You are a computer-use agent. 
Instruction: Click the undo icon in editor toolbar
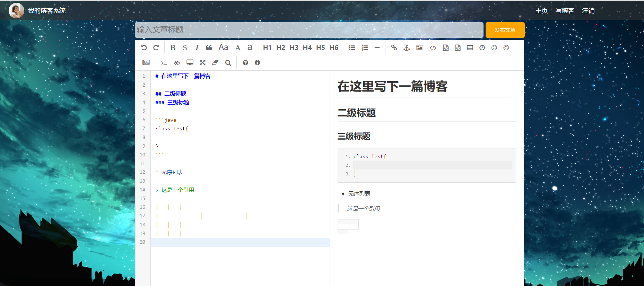[x=144, y=48]
